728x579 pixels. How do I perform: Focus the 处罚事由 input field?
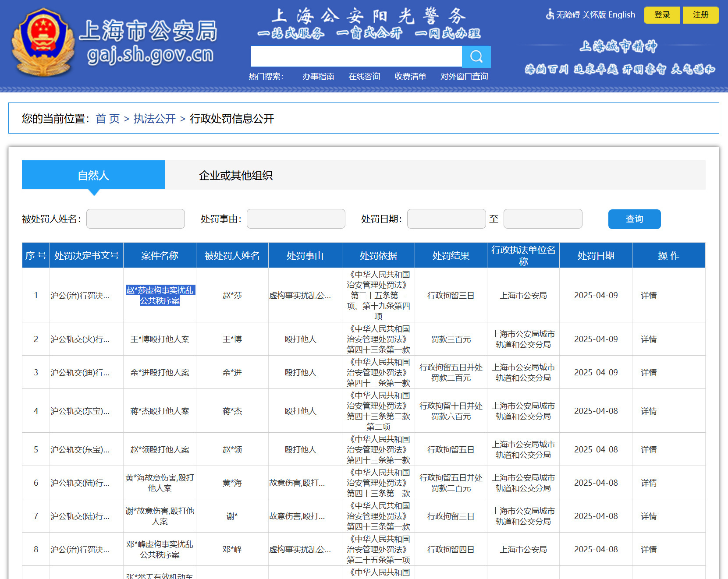click(x=296, y=219)
